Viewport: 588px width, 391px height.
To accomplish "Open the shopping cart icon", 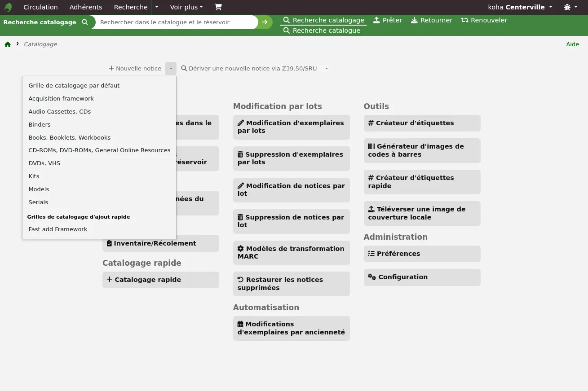I will 218,7.
